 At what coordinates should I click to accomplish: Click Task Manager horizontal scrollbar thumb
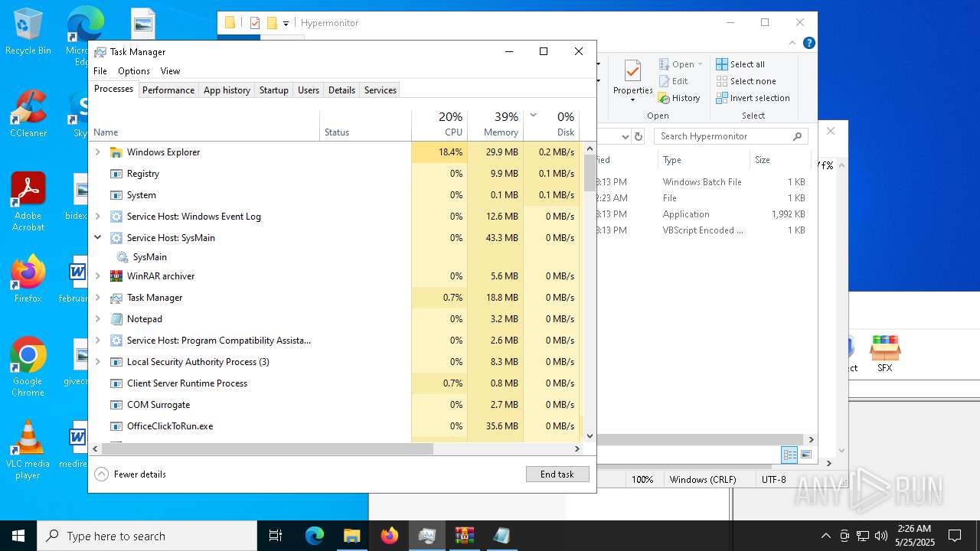[x=267, y=449]
